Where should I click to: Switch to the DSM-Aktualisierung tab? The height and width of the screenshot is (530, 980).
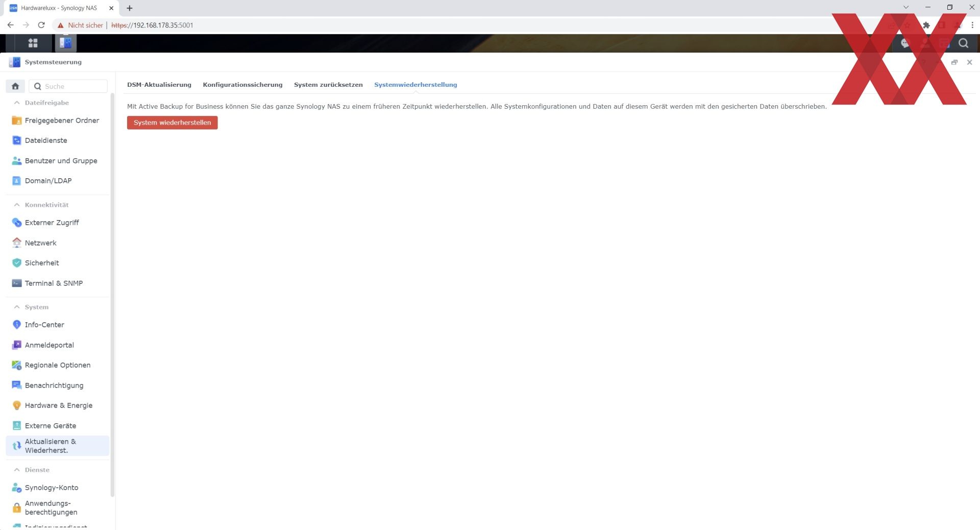[x=159, y=85]
